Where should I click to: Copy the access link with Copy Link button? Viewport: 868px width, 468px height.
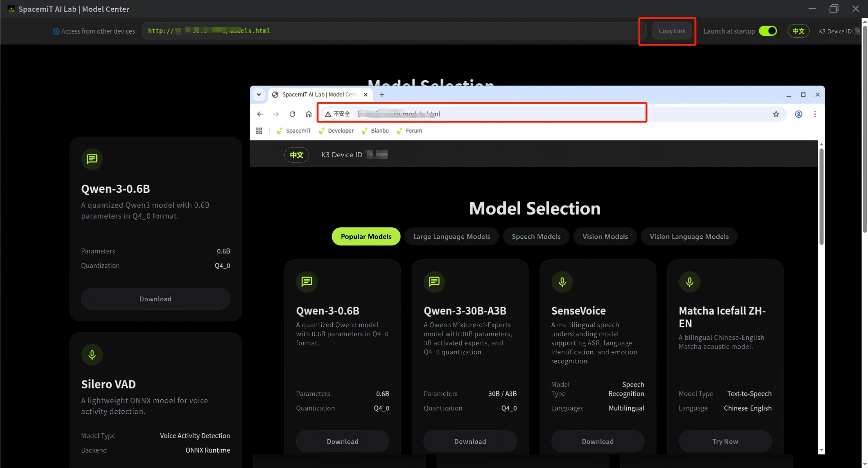pyautogui.click(x=672, y=31)
